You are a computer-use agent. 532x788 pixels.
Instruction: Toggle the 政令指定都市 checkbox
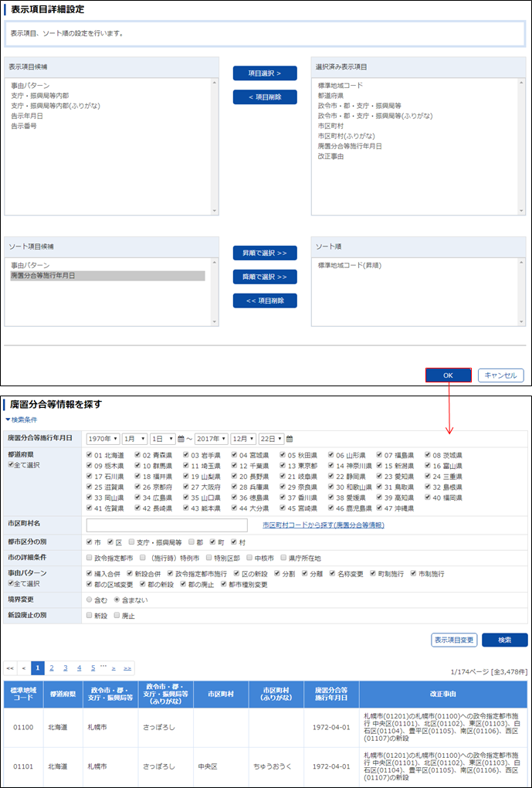(x=90, y=557)
